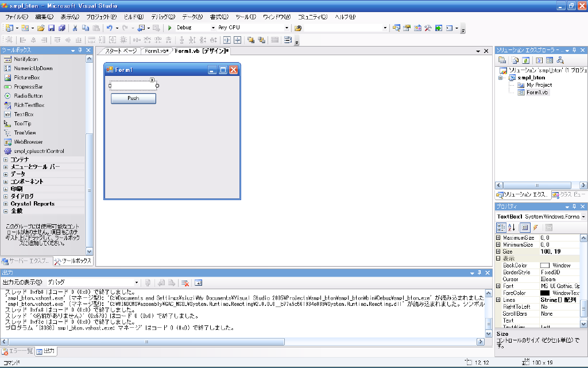
Task: Clear all output with the red X icon
Action: [185, 283]
